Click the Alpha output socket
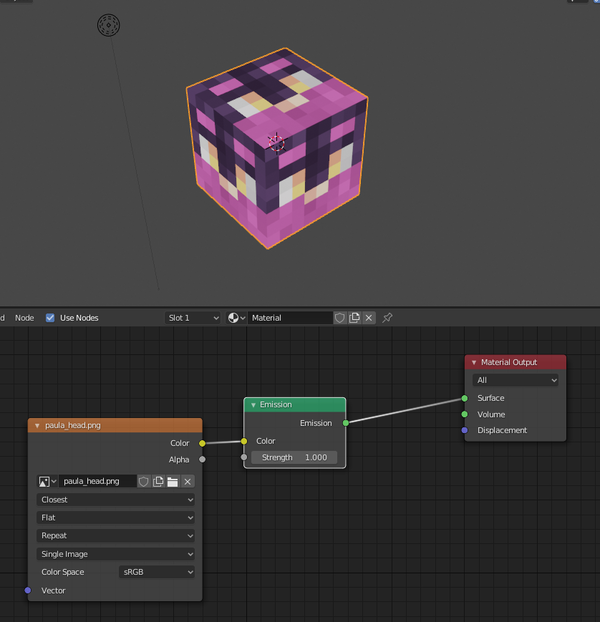The image size is (600, 622). point(202,459)
